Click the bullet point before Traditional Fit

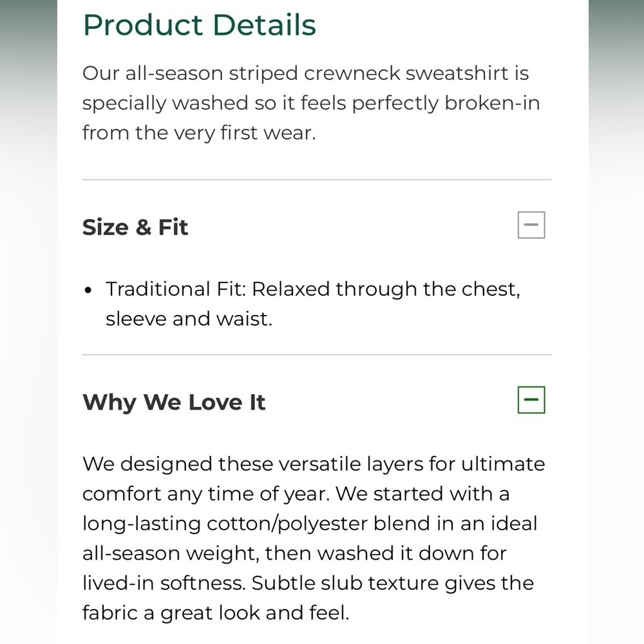pyautogui.click(x=89, y=290)
